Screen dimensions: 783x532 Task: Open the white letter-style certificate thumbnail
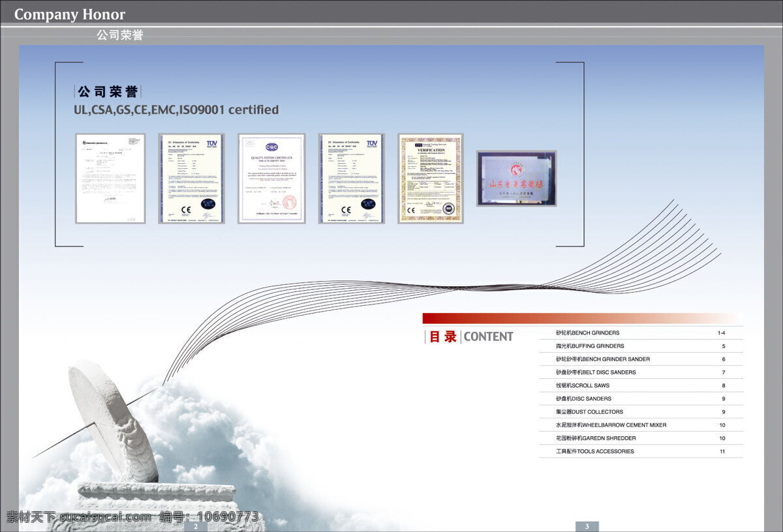(110, 179)
